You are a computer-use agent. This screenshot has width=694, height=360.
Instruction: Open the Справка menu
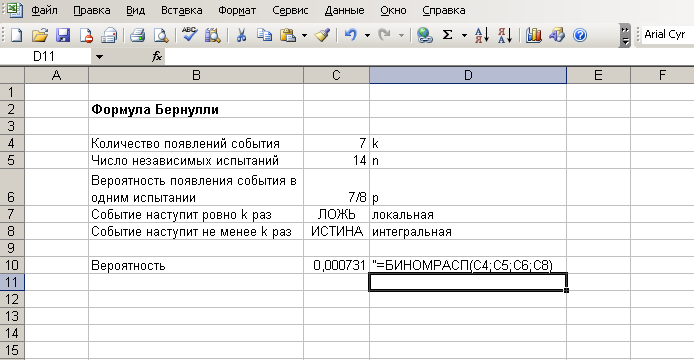[443, 10]
